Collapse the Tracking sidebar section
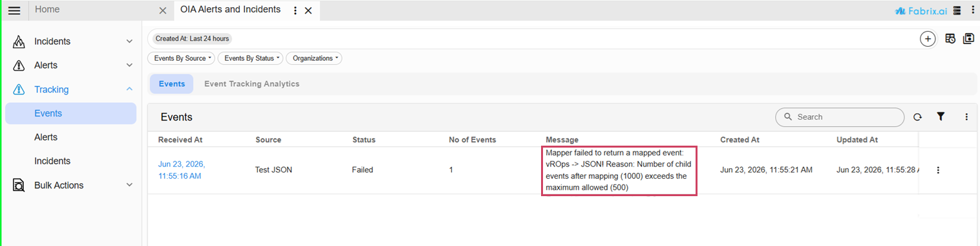Image resolution: width=980 pixels, height=246 pixels. pyautogui.click(x=129, y=89)
